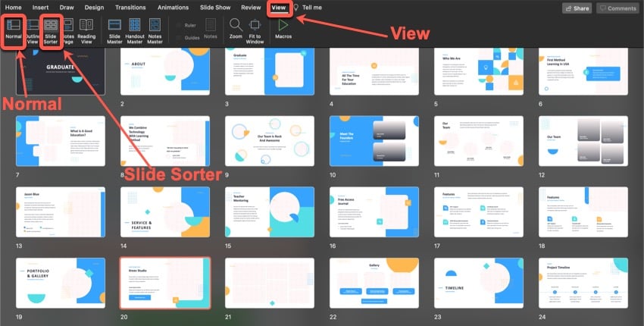644x326 pixels.
Task: Toggle the Ruler checkbox
Action: [179, 25]
